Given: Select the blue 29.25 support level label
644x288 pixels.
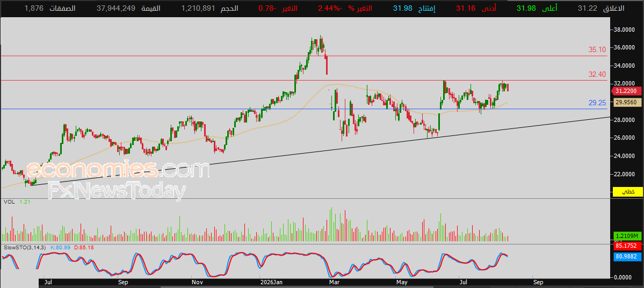Looking at the screenshot, I should click(x=597, y=103).
